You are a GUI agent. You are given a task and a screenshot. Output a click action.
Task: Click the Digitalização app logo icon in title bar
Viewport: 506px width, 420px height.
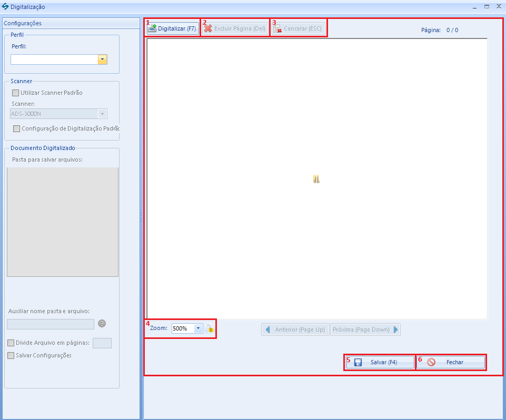click(x=5, y=6)
